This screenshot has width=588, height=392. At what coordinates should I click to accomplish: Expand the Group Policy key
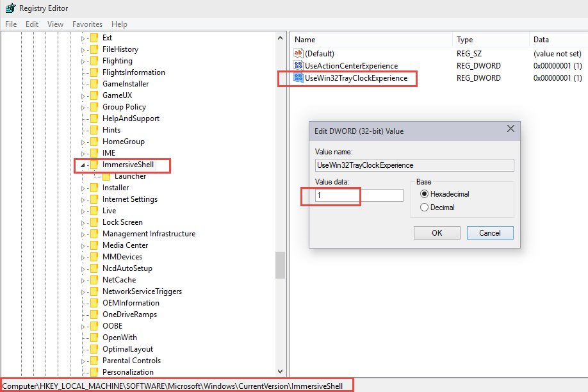[x=83, y=107]
